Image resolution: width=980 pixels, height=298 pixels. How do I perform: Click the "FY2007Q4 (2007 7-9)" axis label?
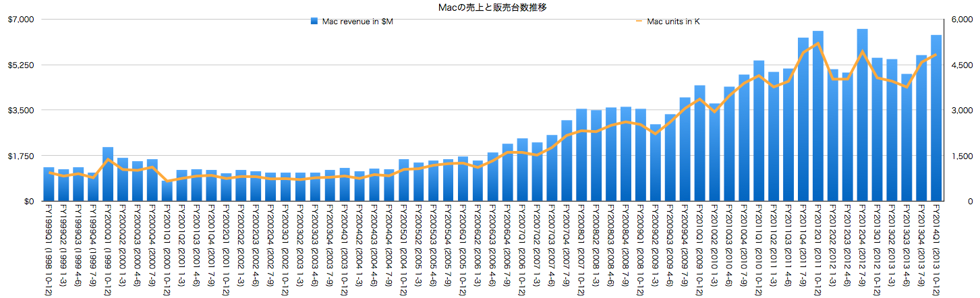567,244
